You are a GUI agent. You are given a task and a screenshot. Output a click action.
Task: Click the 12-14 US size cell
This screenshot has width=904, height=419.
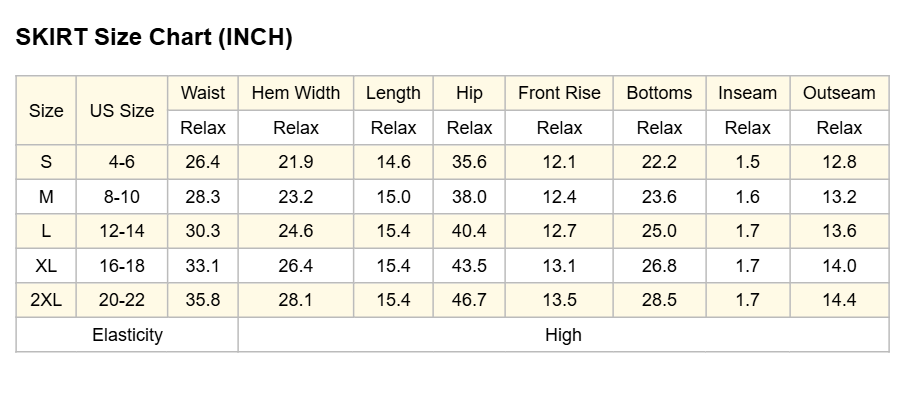[x=122, y=231]
